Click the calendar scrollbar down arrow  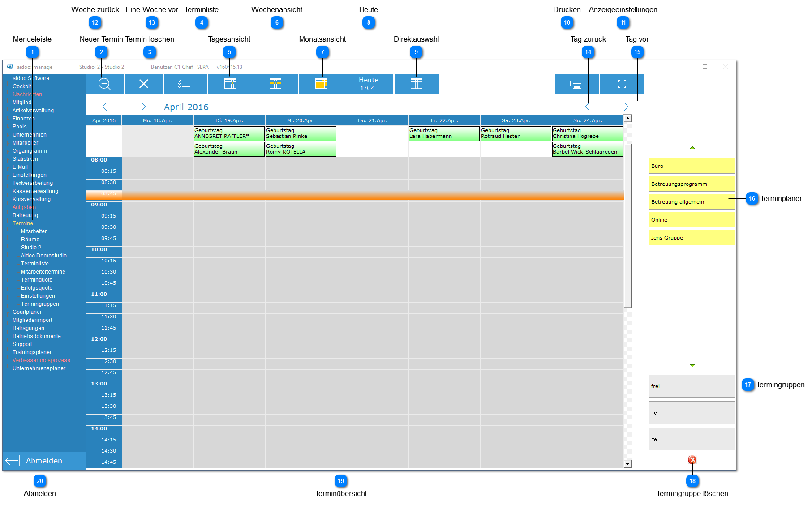point(628,464)
